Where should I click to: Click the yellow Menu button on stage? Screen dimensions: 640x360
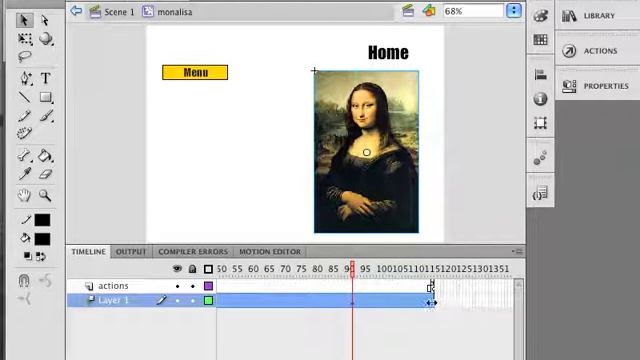(195, 72)
